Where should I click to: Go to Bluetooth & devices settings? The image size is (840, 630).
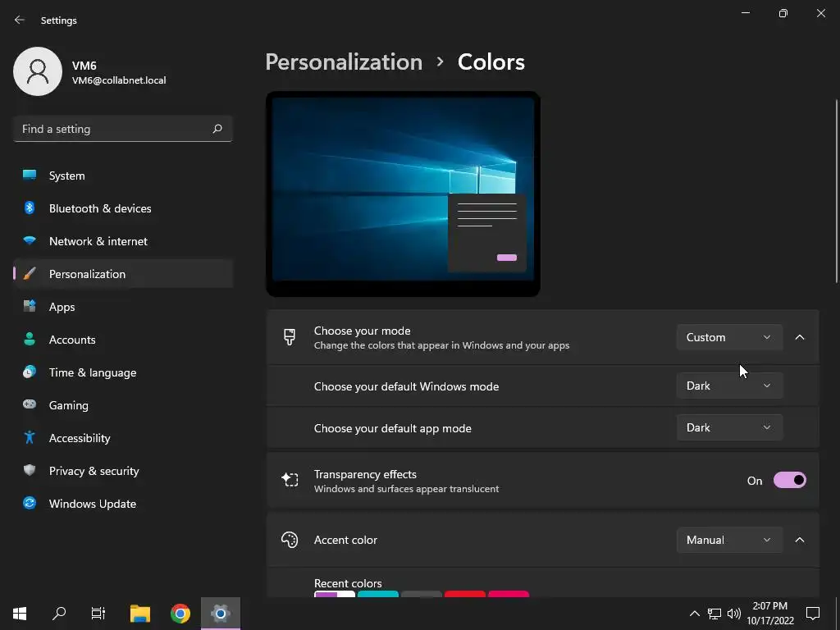123,208
